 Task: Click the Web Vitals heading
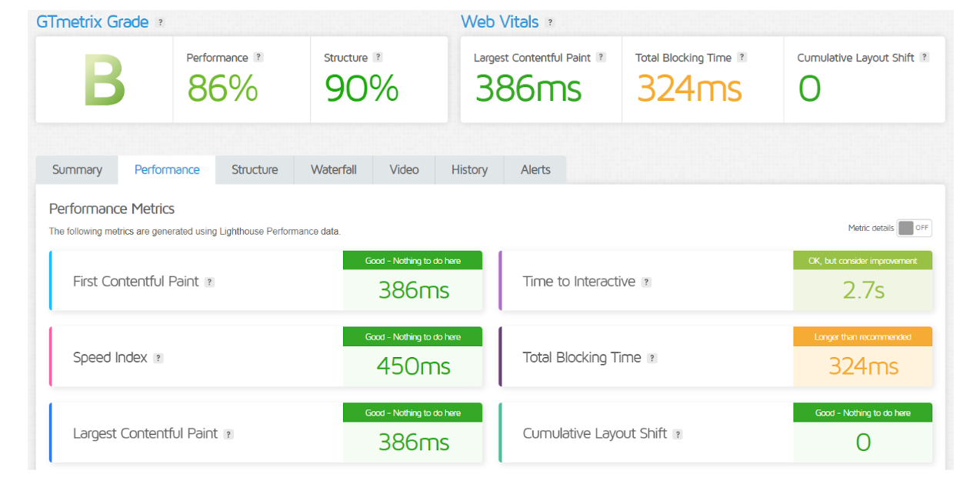tap(500, 22)
